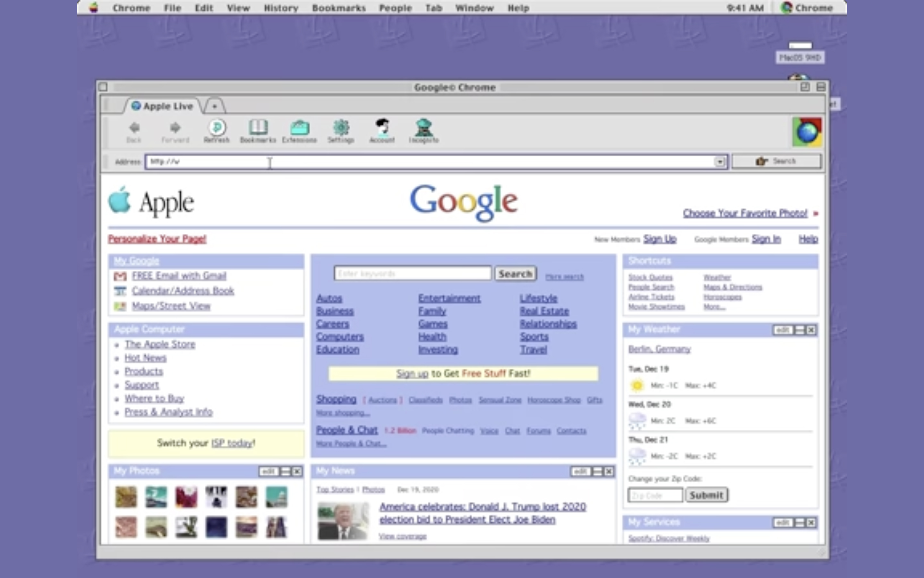The image size is (924, 578).
Task: Open the History menu
Action: 281,8
